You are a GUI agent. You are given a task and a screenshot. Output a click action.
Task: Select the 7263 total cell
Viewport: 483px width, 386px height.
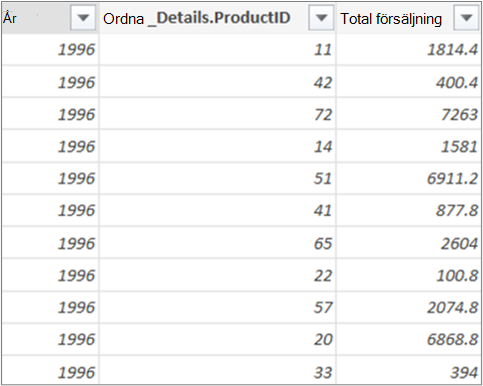point(409,114)
